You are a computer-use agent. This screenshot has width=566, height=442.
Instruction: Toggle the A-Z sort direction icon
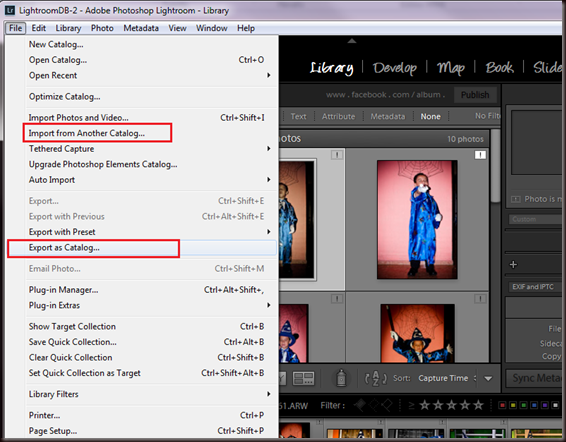point(375,378)
